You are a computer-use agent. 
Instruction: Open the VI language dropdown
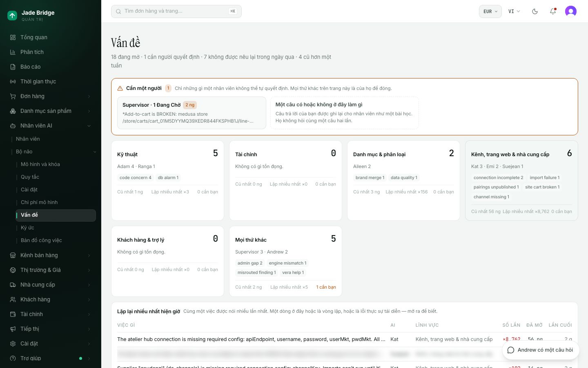click(x=514, y=11)
